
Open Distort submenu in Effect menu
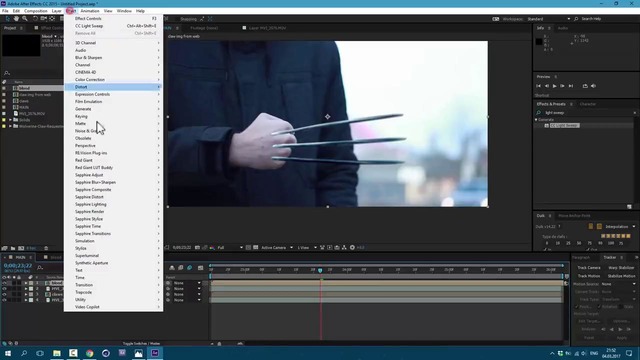(x=113, y=87)
